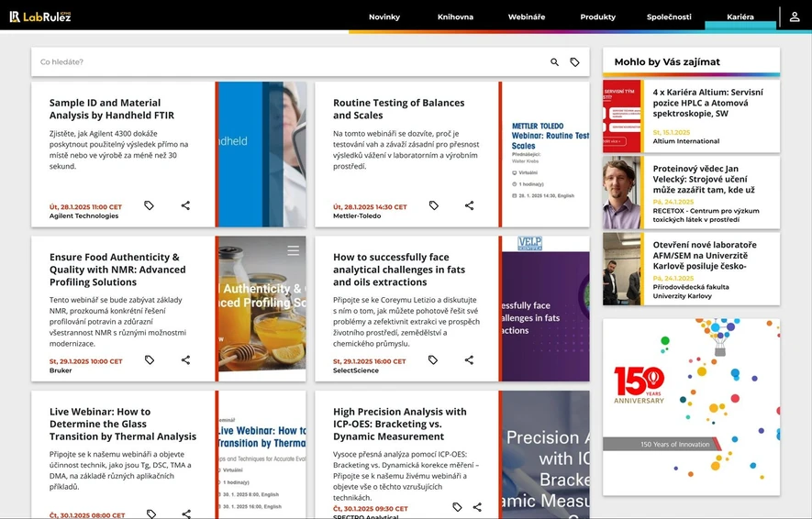Click the VELP purple card image

click(x=546, y=309)
